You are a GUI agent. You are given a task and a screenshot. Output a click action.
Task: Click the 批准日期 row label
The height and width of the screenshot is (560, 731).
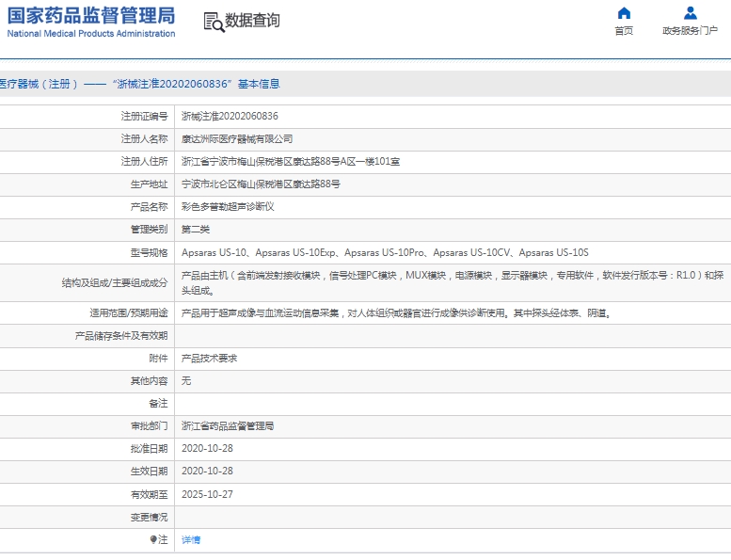click(150, 449)
